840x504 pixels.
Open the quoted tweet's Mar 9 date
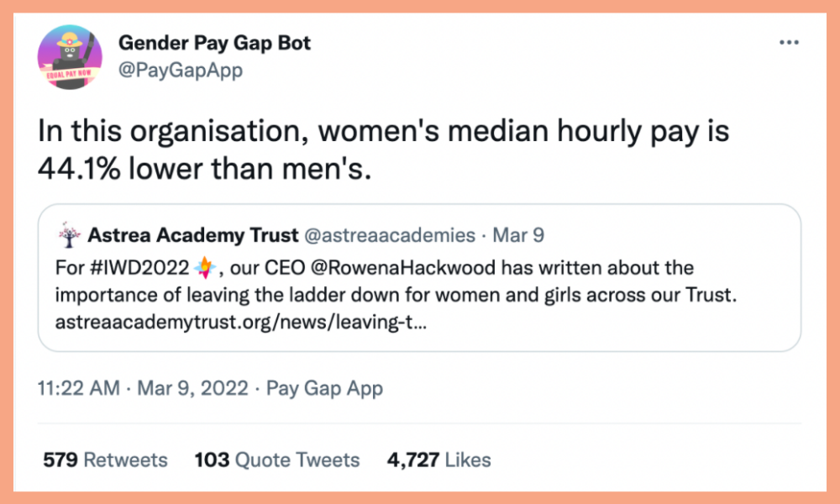click(518, 235)
